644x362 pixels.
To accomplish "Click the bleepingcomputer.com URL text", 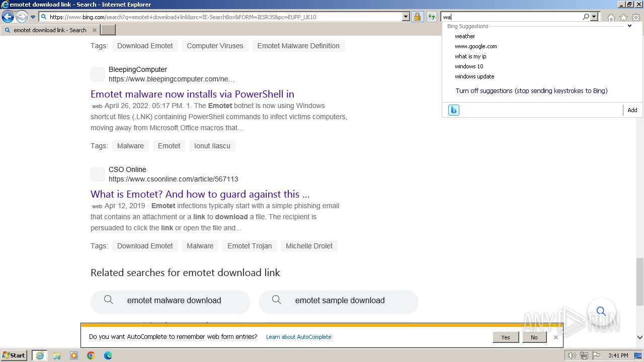I will coord(172,79).
